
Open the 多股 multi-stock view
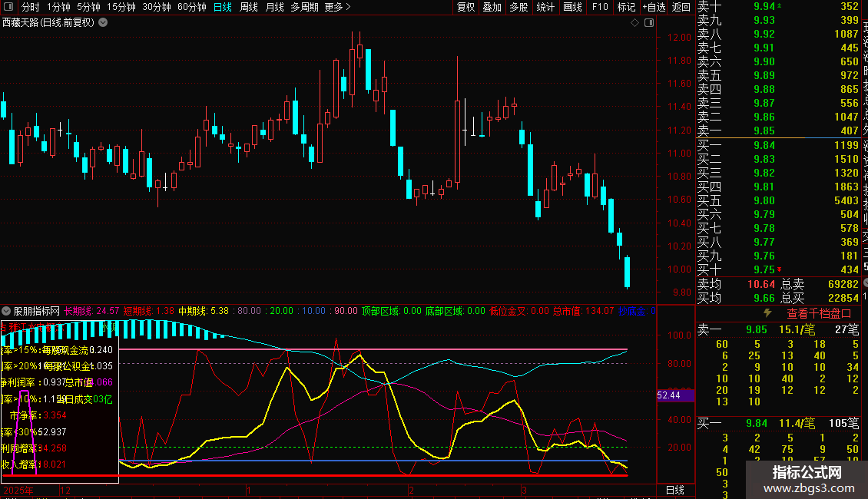click(x=518, y=7)
